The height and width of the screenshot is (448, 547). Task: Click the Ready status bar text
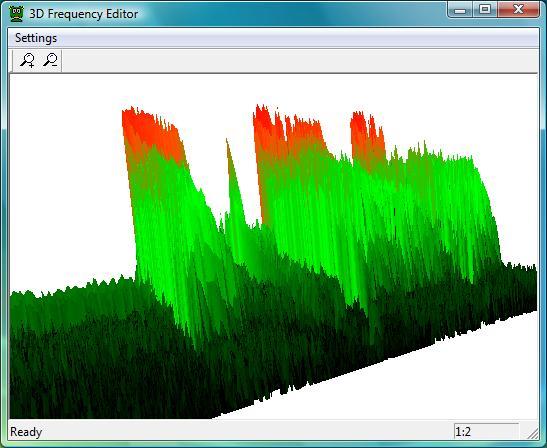pyautogui.click(x=26, y=432)
